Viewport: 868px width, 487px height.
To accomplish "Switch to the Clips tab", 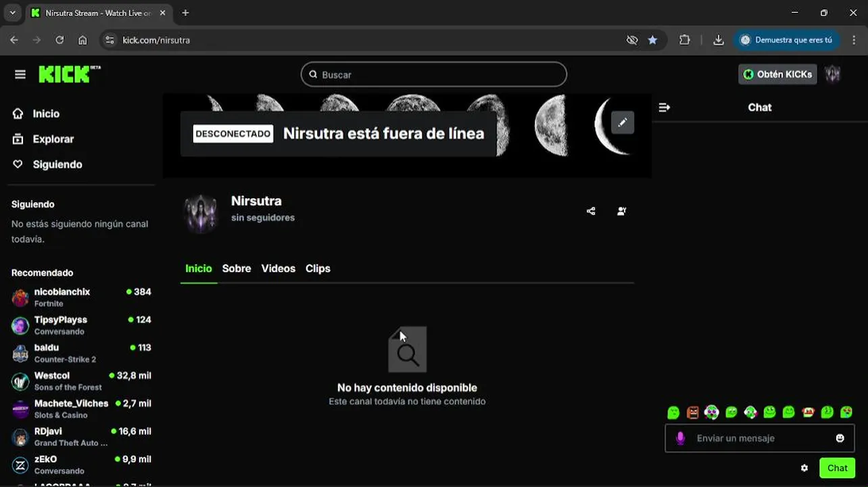I will [x=318, y=269].
